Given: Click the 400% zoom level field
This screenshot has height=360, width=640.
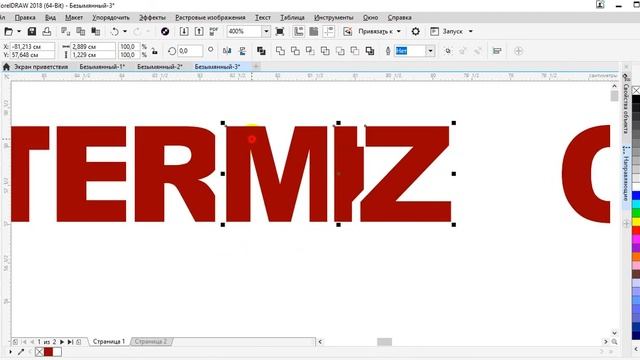Looking at the screenshot, I should (x=244, y=31).
